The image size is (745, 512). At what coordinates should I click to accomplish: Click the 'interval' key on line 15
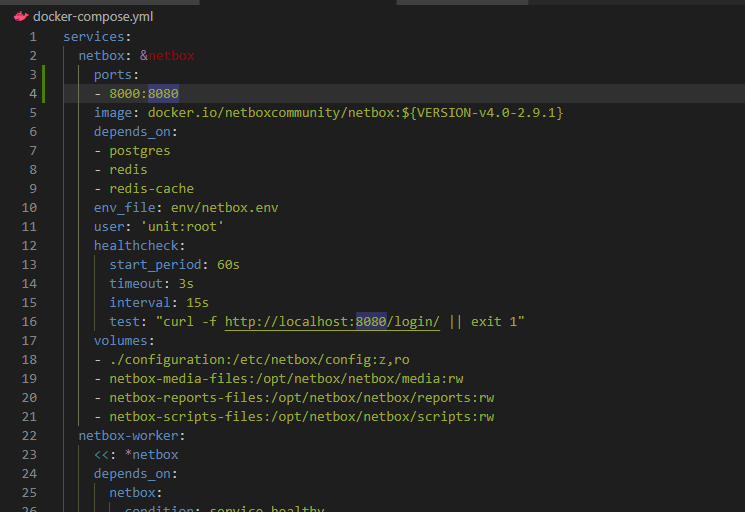pos(140,303)
